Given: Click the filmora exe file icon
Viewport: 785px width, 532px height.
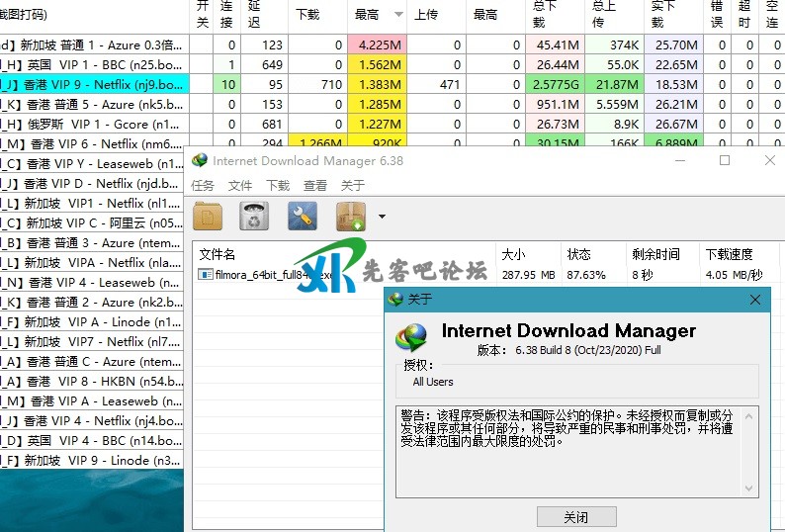Looking at the screenshot, I should pyautogui.click(x=205, y=274).
